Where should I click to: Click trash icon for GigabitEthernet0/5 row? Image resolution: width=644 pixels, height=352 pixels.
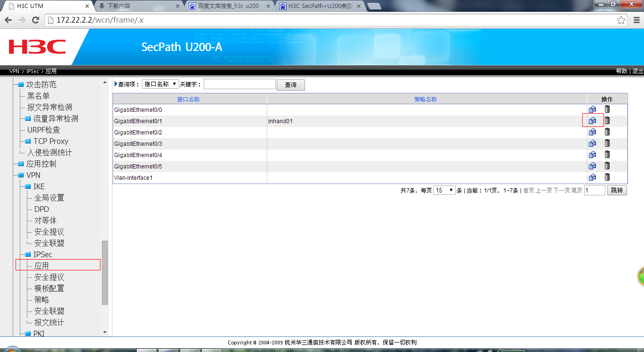tap(607, 166)
